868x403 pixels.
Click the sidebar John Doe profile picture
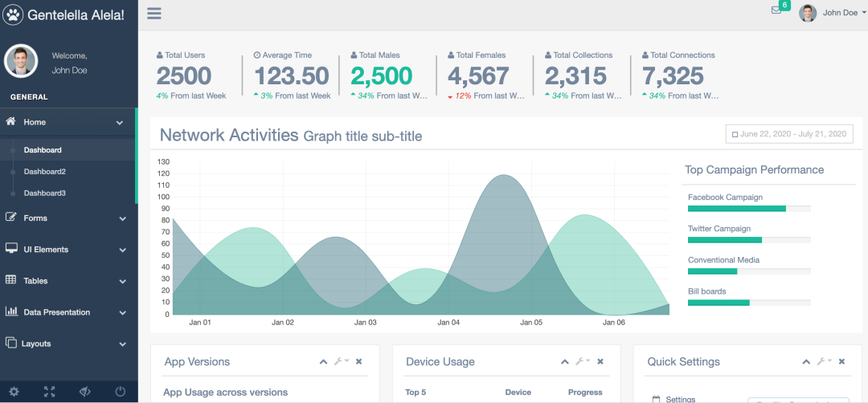pos(21,61)
